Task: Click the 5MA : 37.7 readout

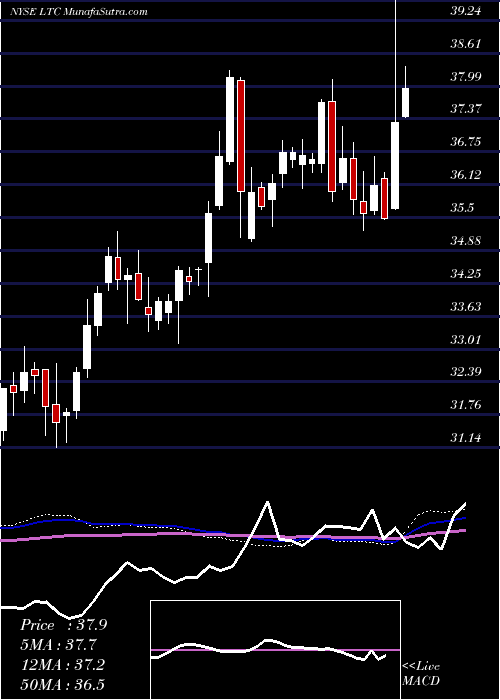Action: coord(58,645)
